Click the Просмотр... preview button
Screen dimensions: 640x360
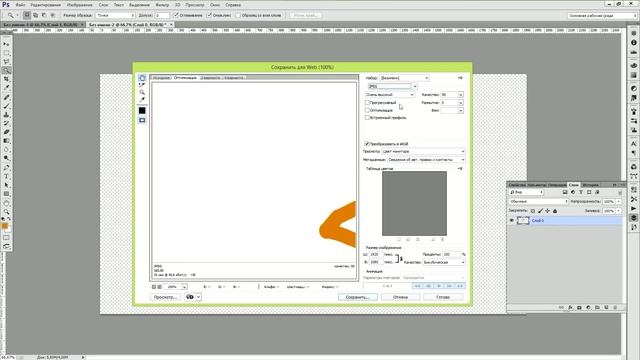(165, 297)
